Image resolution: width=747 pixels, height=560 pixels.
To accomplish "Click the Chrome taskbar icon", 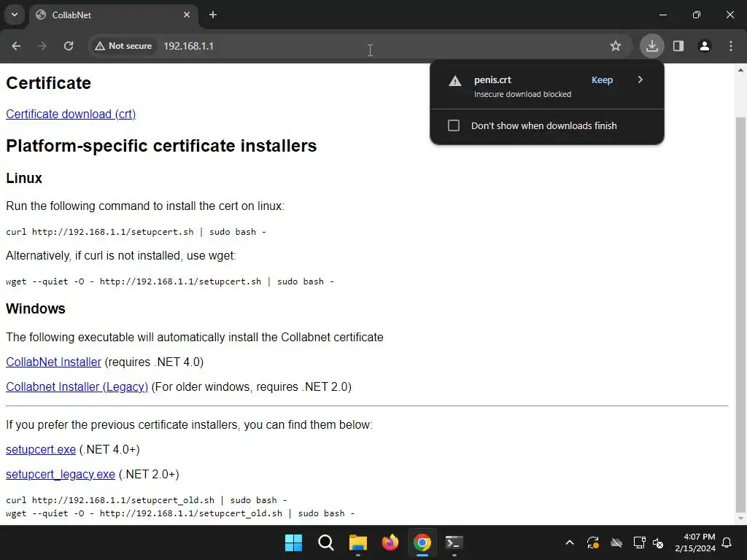I will (422, 542).
